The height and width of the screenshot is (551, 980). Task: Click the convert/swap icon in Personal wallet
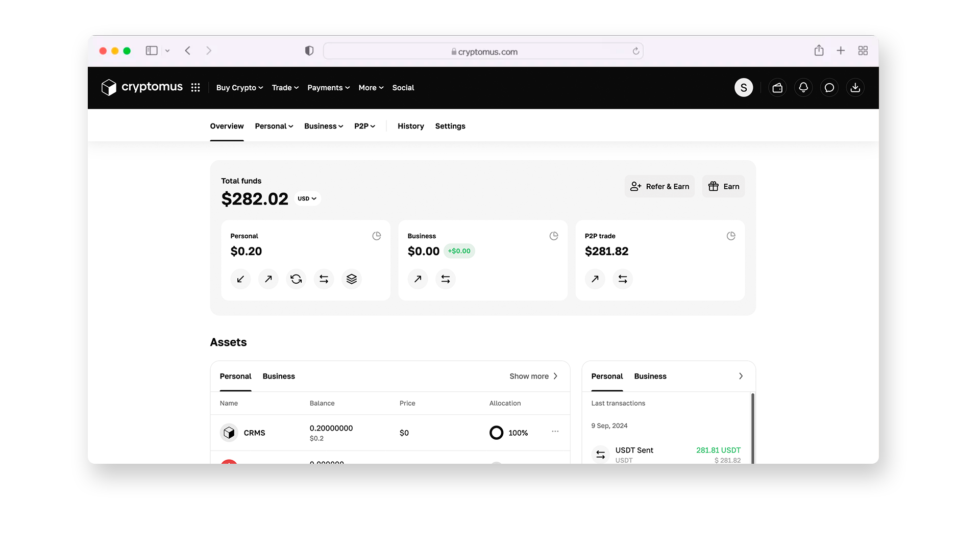click(x=296, y=279)
